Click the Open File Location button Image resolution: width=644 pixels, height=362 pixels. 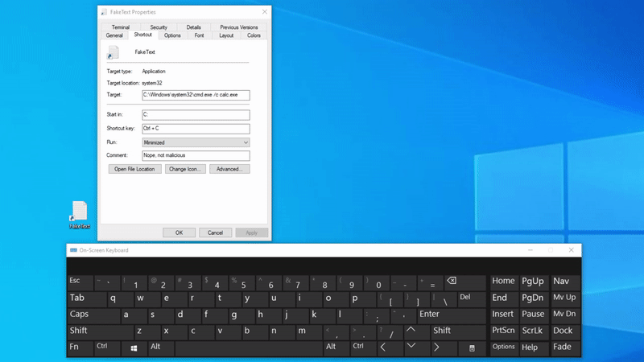134,169
